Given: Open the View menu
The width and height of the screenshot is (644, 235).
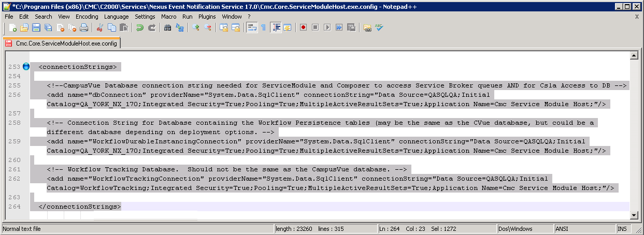Looking at the screenshot, I should pyautogui.click(x=64, y=17).
